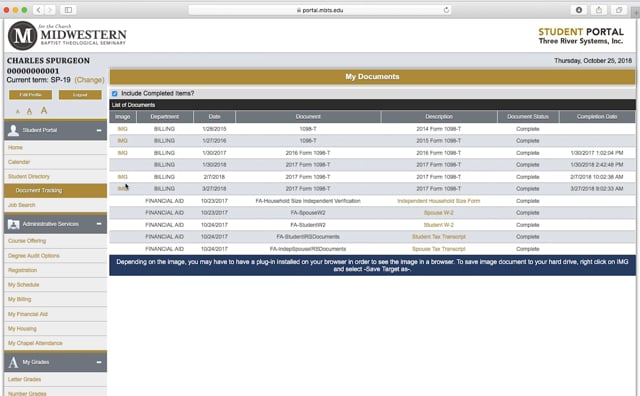Open Independent Household Size Form link
The image size is (640, 396).
coord(439,201)
